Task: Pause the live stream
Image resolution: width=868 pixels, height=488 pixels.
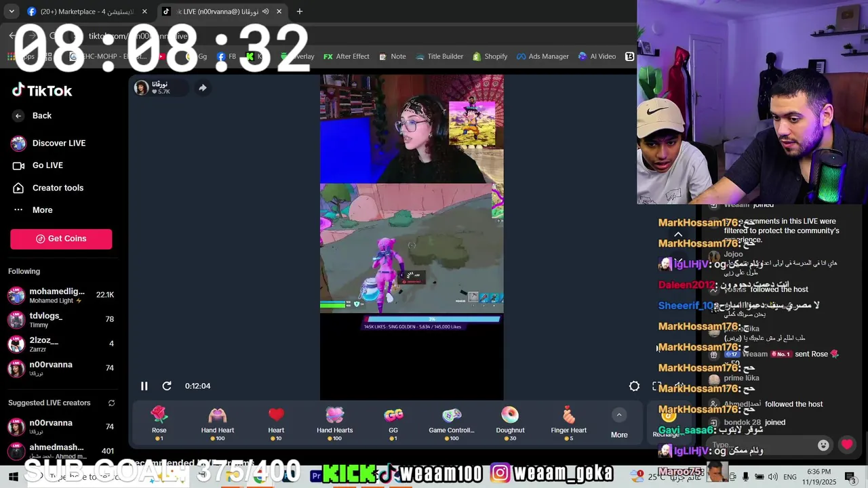Action: point(144,386)
